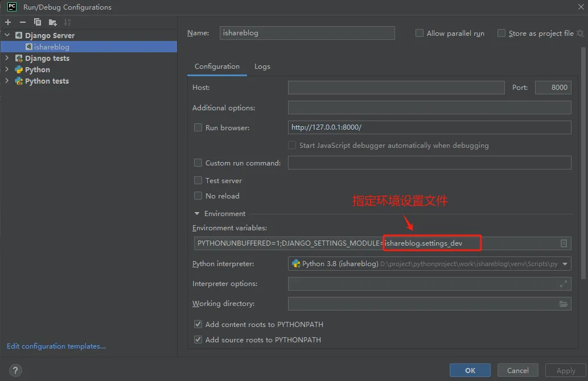
Task: Click the Add New Configuration plus icon
Action: pyautogui.click(x=8, y=22)
